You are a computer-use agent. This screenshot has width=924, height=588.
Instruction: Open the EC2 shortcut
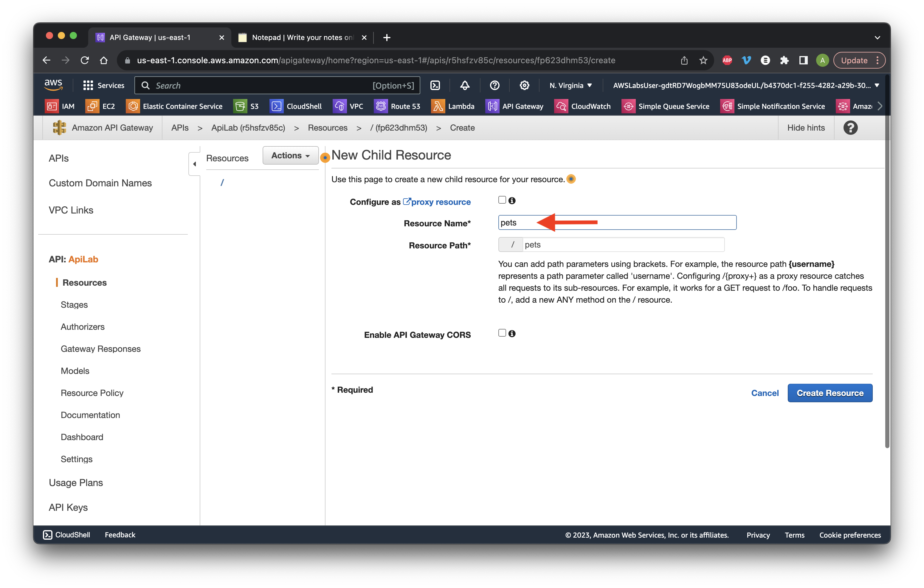(100, 106)
